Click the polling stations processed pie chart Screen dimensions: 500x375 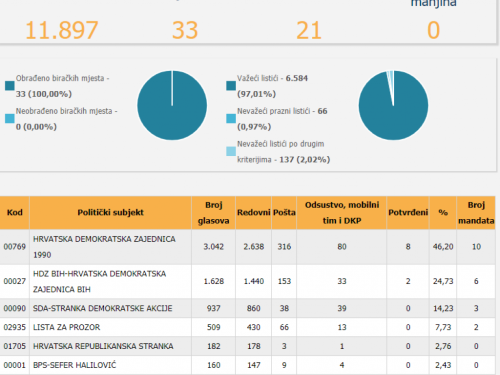click(x=172, y=105)
